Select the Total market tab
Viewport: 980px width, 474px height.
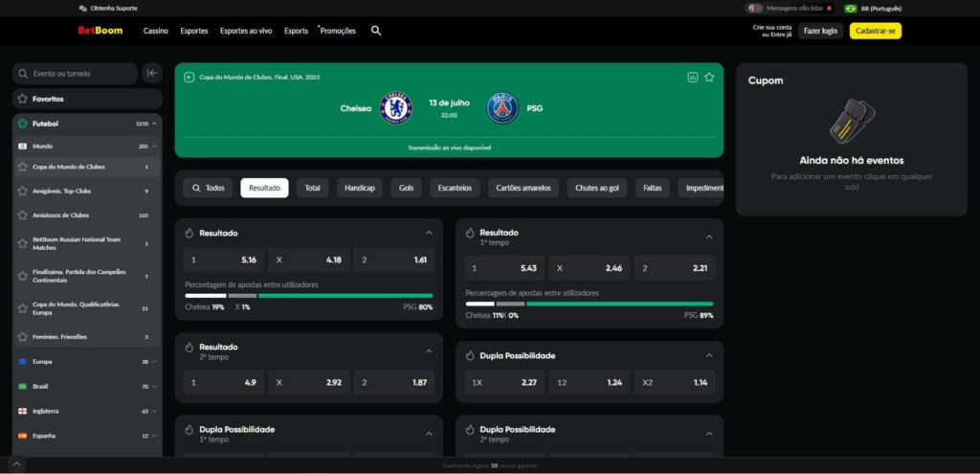313,188
